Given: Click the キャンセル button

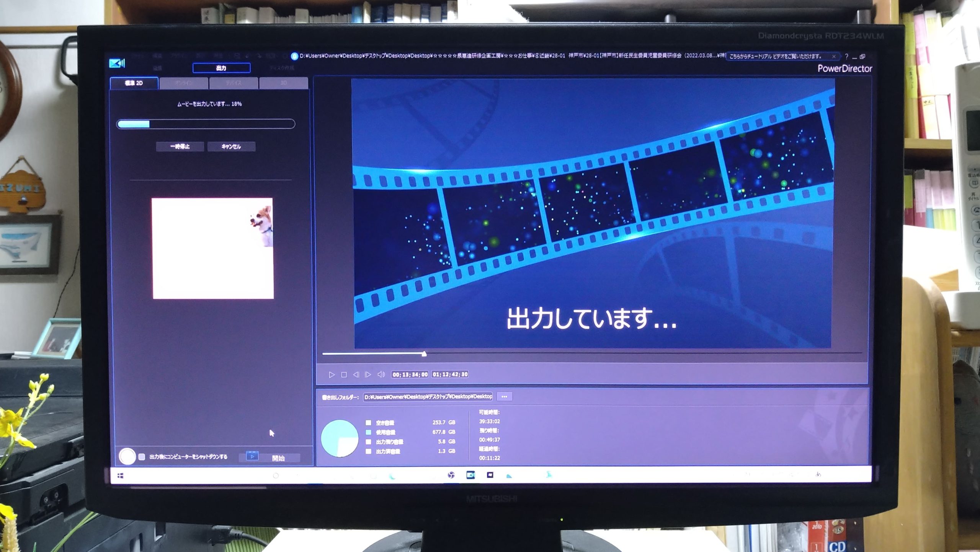Looking at the screenshot, I should (x=231, y=147).
